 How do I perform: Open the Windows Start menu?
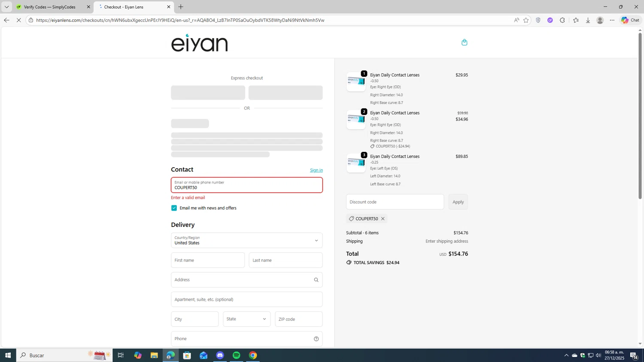pos(8,355)
